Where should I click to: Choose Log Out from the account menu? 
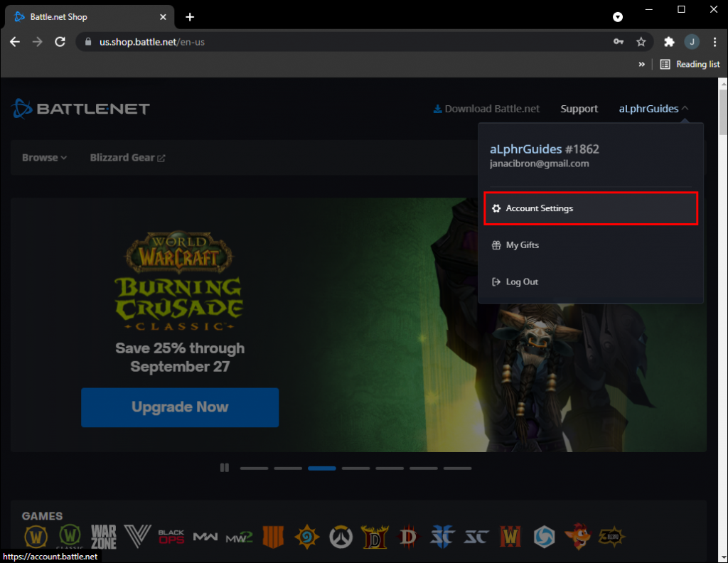521,281
